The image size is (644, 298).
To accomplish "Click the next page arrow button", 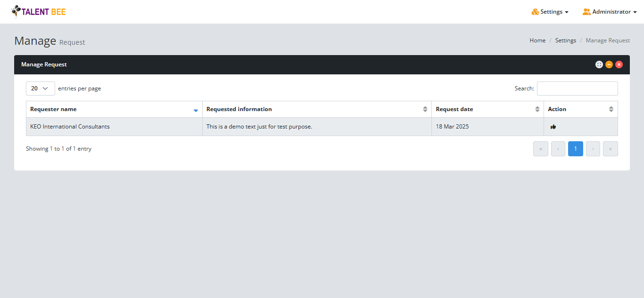I will tap(593, 148).
